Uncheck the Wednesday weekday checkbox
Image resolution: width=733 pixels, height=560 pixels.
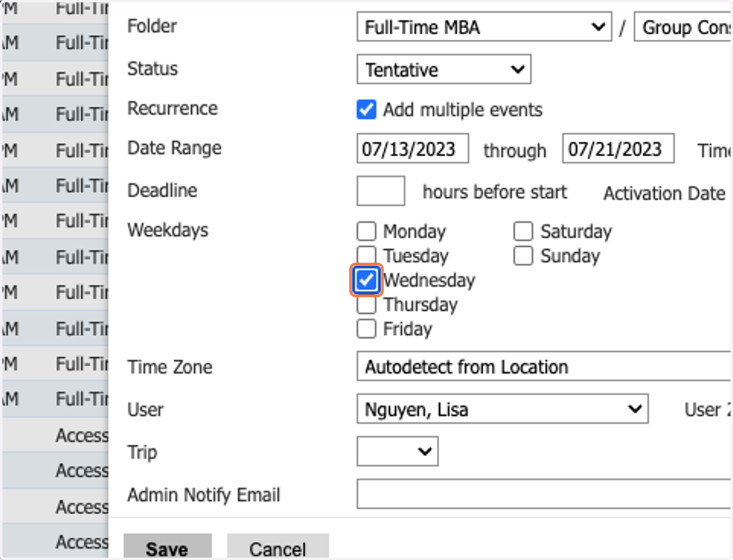[x=366, y=280]
